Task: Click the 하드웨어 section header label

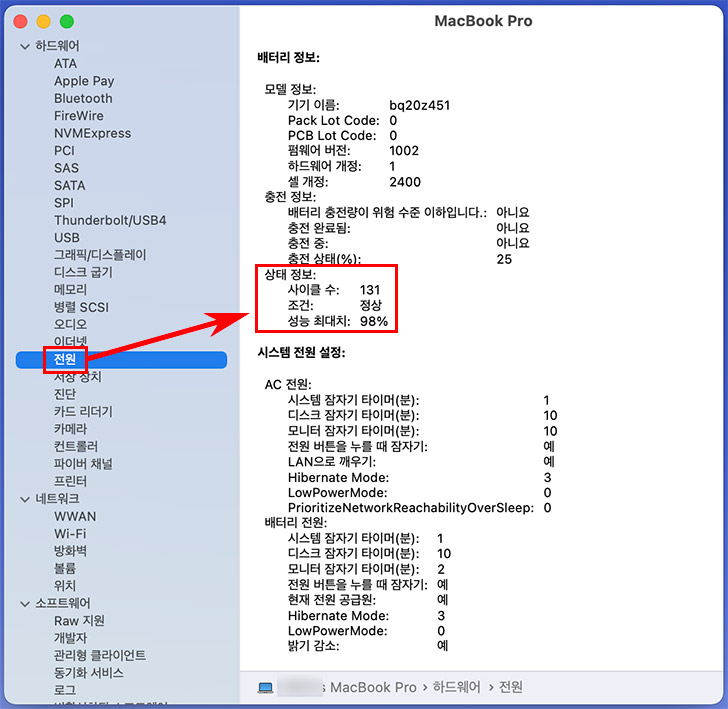Action: [57, 46]
